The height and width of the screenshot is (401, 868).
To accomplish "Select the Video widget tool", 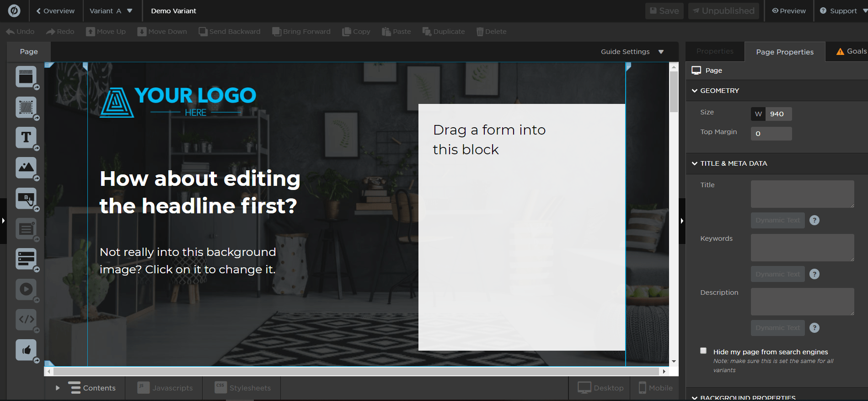I will 26,289.
